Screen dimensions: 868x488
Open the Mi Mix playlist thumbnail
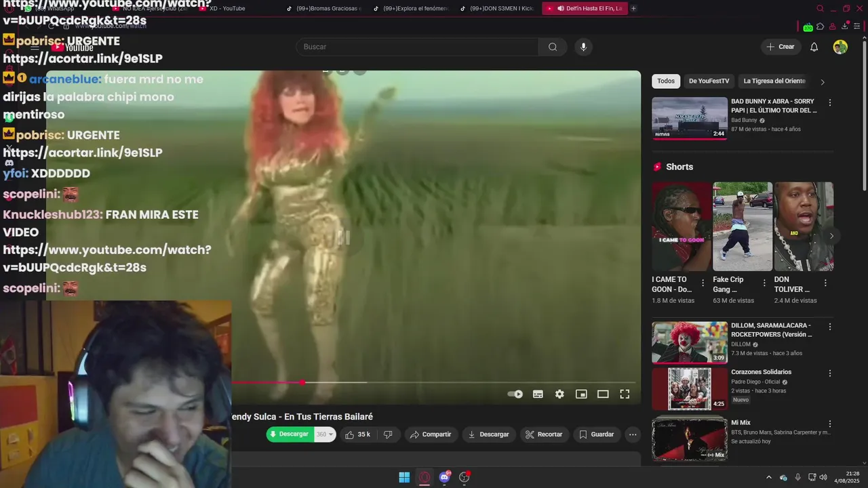689,439
